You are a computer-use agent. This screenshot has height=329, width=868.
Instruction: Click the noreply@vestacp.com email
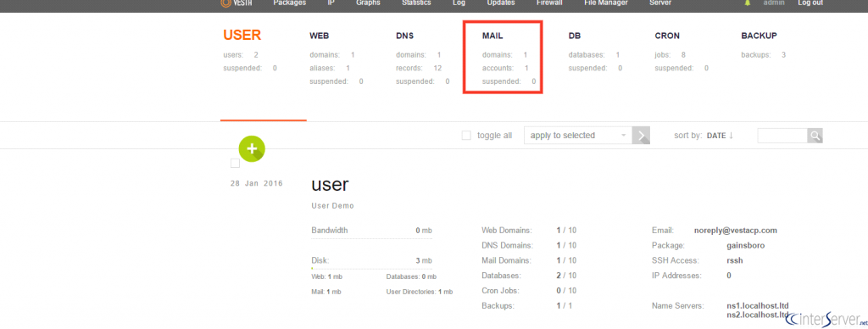[736, 230]
